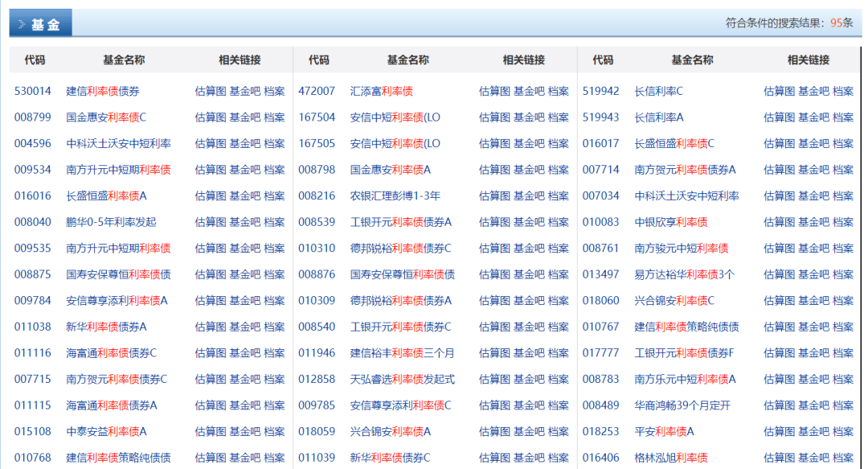Screen dimensions: 868x469
Task: Open 估算图 for fund 008040
Action: (x=211, y=222)
